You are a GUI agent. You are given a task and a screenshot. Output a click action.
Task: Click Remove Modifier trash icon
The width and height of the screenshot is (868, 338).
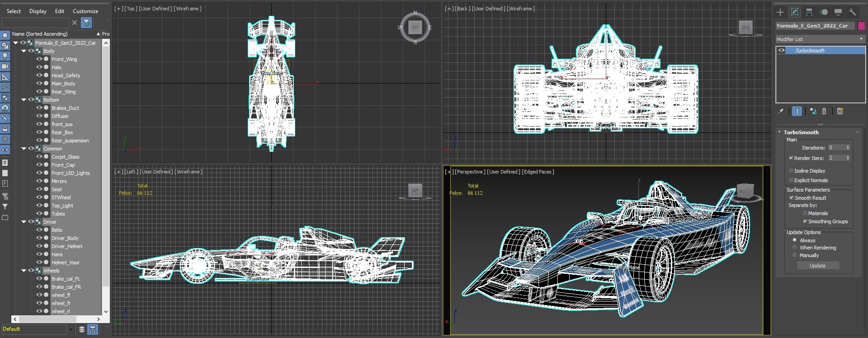click(824, 111)
